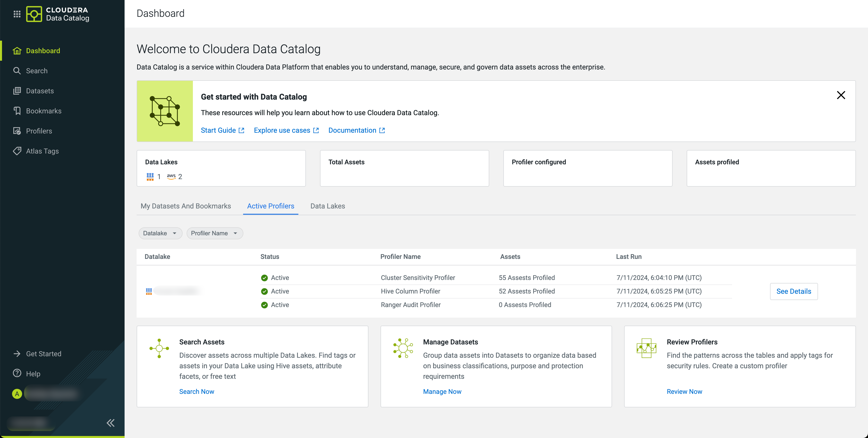Collapse the sidebar with double-chevron icon

[111, 423]
